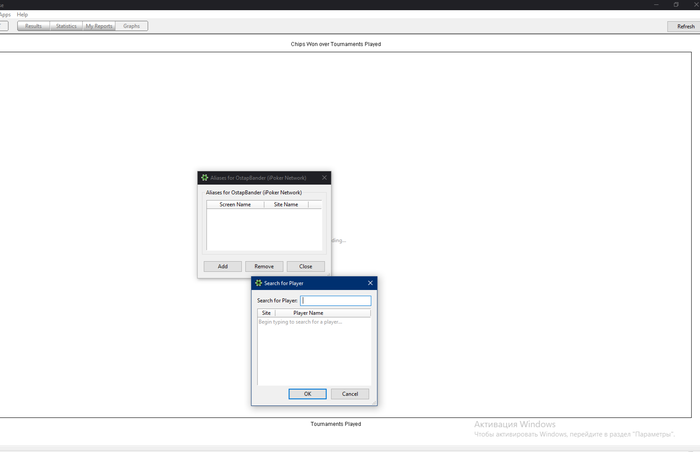Switch to the Statistics tab
This screenshot has width=700, height=452.
pos(66,26)
